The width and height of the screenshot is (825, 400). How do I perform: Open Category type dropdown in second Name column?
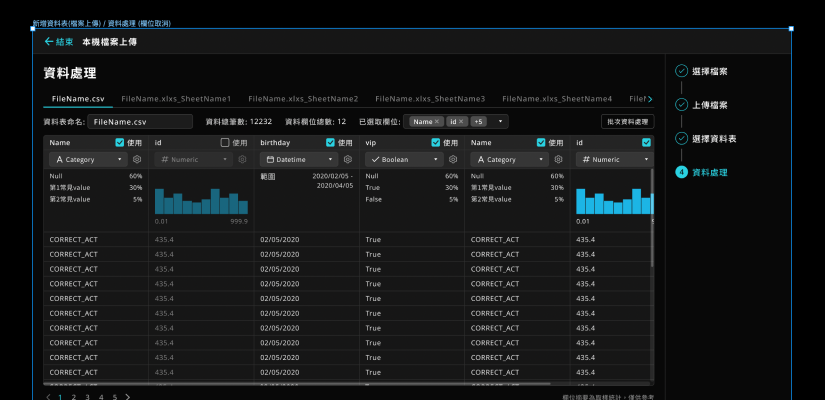pos(509,159)
